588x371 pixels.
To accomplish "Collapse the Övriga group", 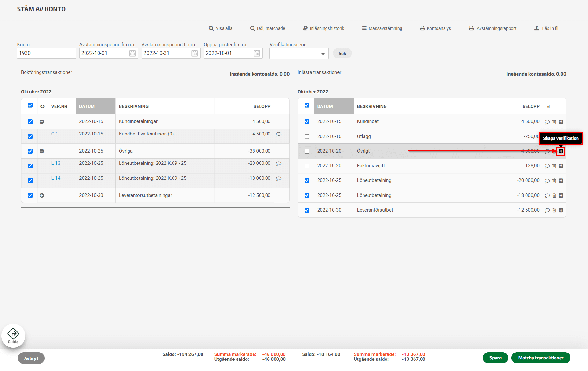I will tap(42, 151).
